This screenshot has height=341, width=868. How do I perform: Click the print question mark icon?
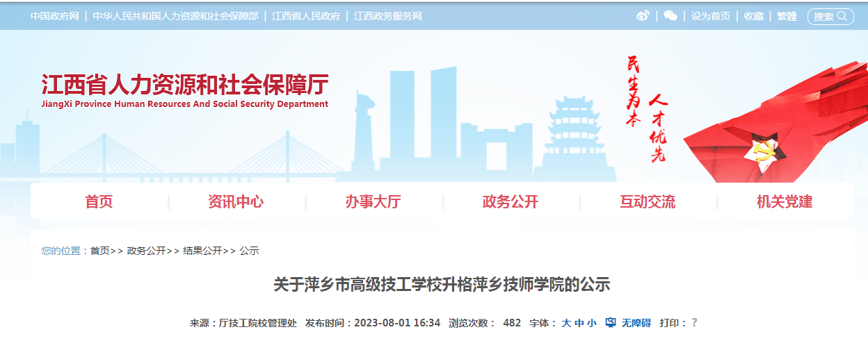pos(694,322)
